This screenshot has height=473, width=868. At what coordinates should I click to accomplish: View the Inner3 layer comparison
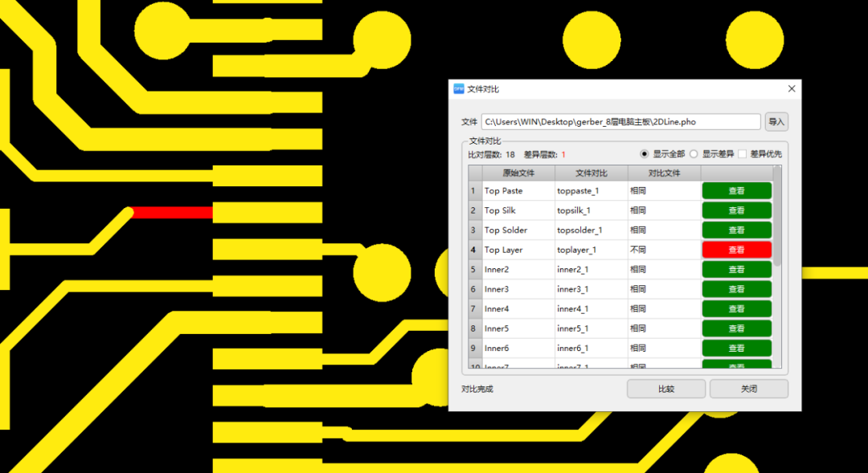click(737, 289)
